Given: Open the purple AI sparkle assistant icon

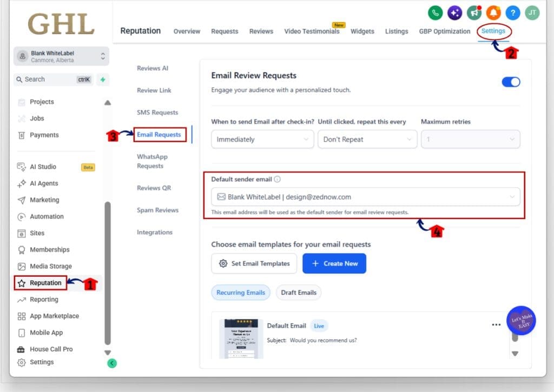Looking at the screenshot, I should [454, 13].
